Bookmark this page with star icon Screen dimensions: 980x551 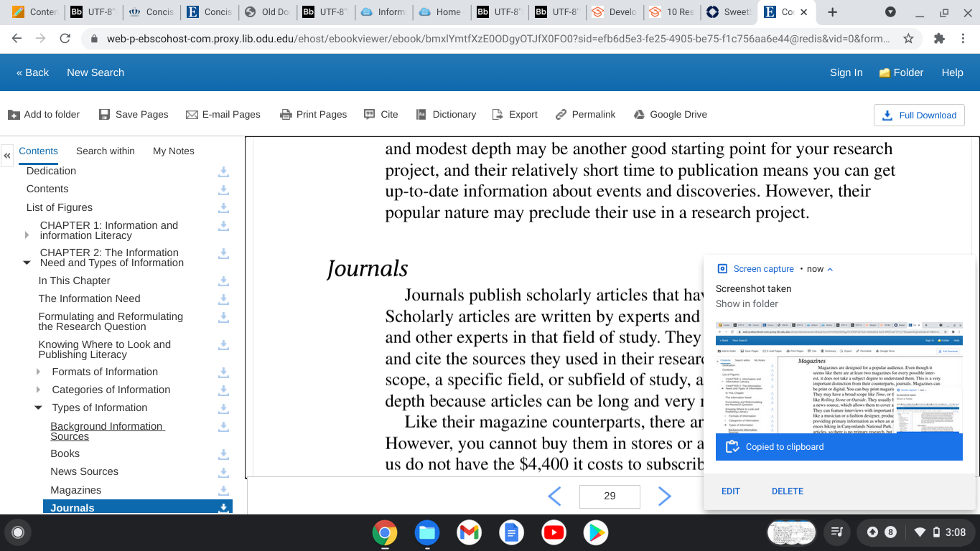coord(908,39)
